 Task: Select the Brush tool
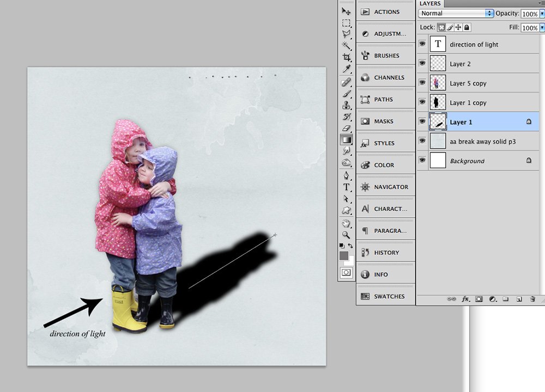(346, 94)
